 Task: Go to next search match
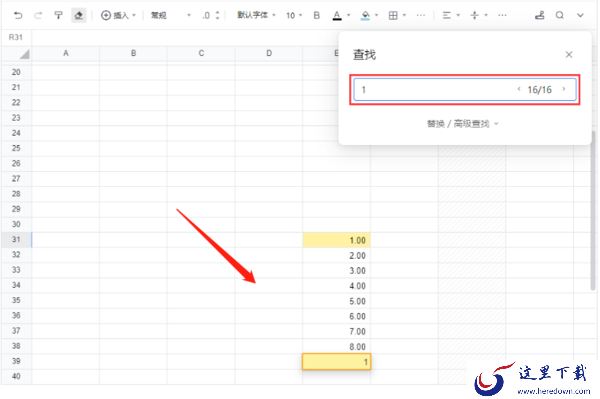click(564, 89)
